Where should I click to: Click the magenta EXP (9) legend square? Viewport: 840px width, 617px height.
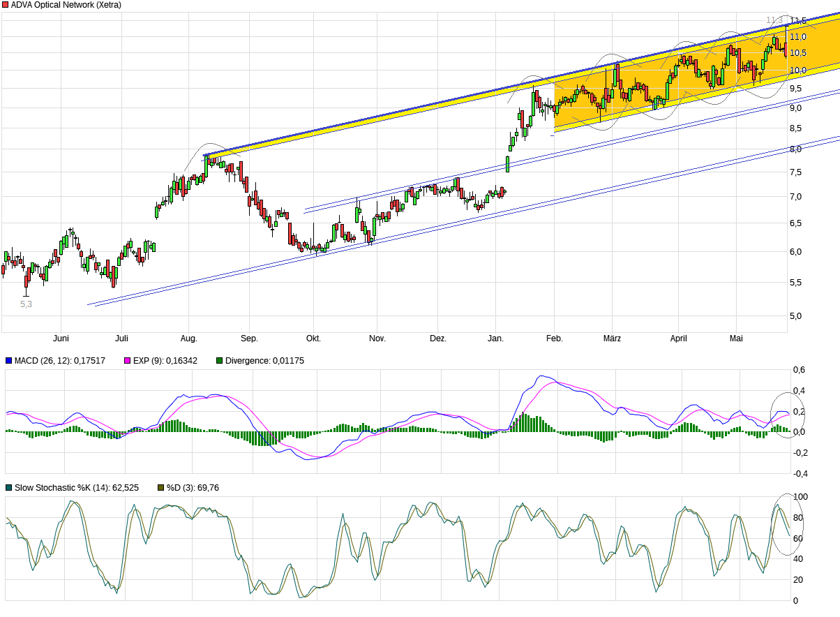(128, 361)
